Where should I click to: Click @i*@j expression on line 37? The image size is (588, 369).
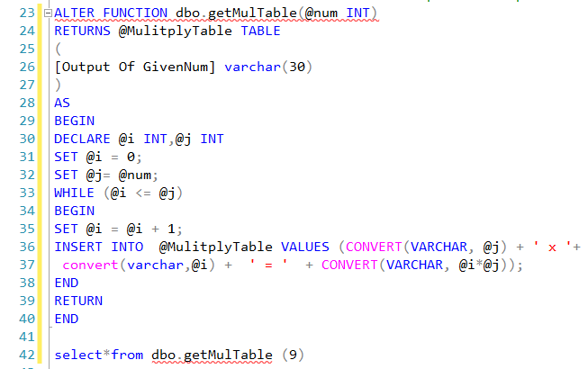(x=479, y=265)
